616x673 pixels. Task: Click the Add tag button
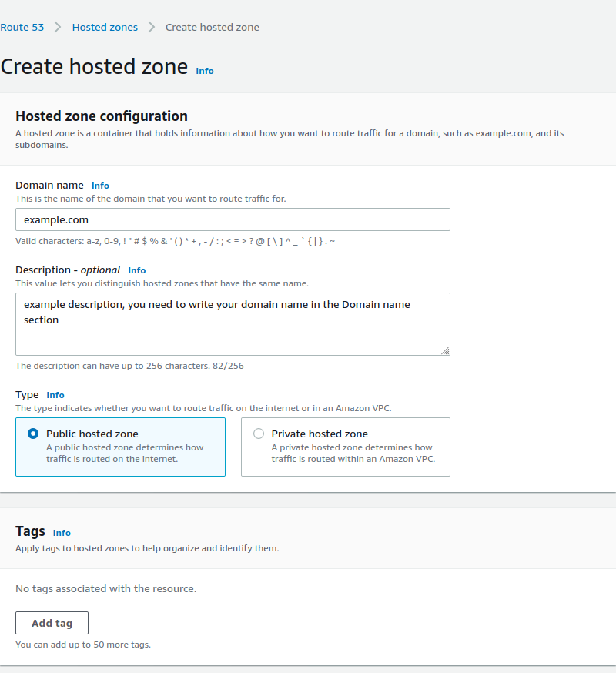[52, 623]
